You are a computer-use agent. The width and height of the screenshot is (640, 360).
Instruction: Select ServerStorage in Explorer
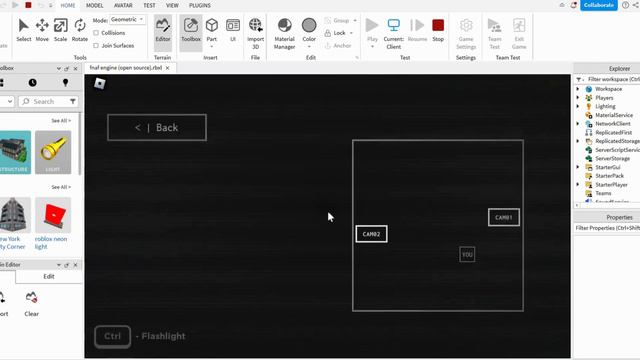pyautogui.click(x=612, y=158)
